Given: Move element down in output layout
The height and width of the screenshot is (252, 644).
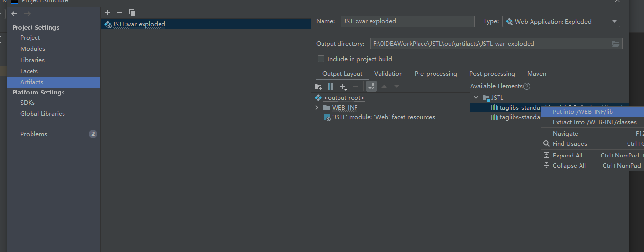Looking at the screenshot, I should click(397, 86).
